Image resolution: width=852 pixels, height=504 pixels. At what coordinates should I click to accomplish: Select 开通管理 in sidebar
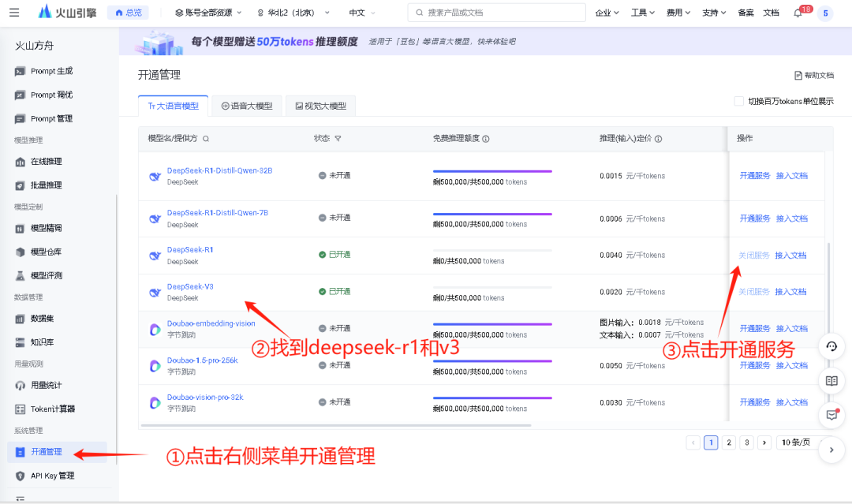click(57, 452)
